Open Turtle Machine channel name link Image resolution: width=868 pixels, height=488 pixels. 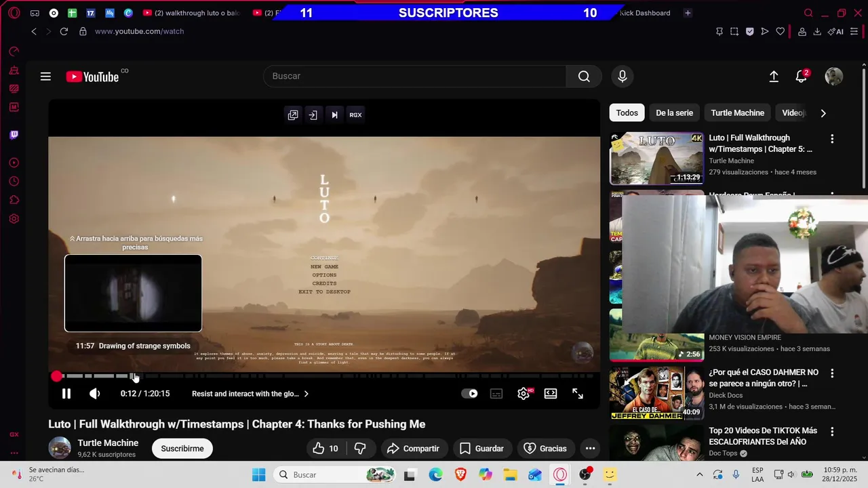(108, 443)
